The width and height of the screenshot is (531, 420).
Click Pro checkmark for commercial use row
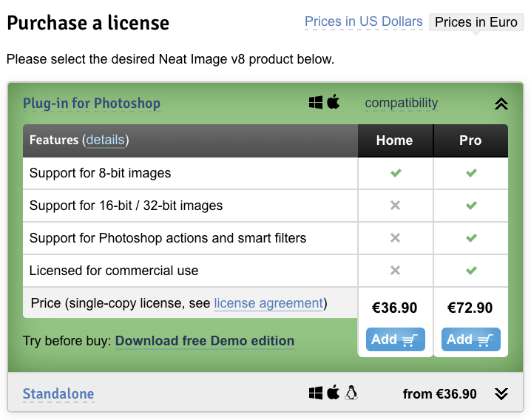[x=471, y=271]
